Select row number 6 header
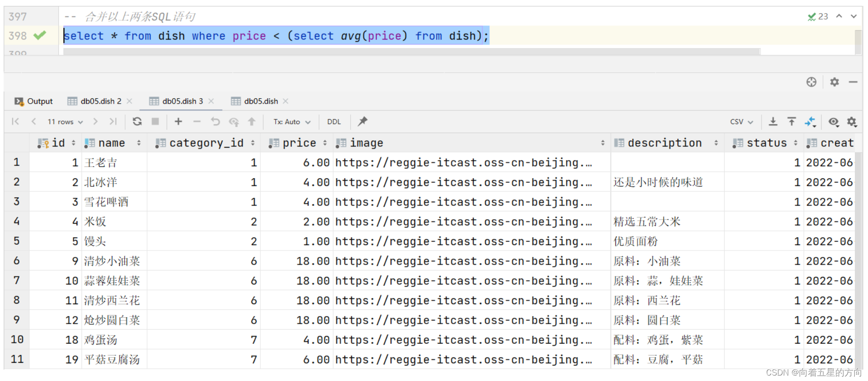The width and height of the screenshot is (868, 381). click(x=16, y=261)
